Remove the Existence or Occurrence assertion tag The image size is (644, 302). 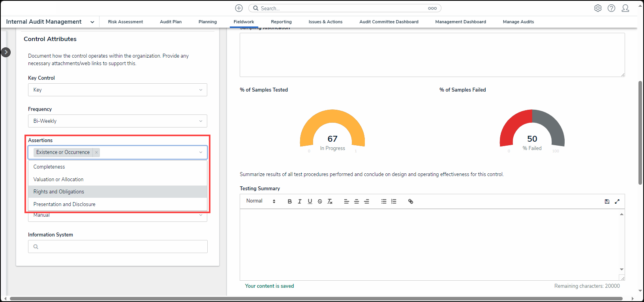[x=96, y=152]
